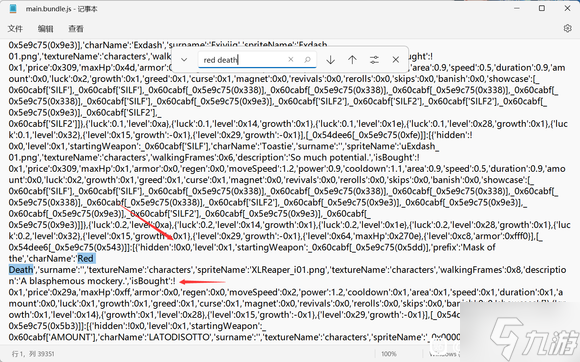Open search options sliders icon
580x362 pixels.
click(x=374, y=60)
